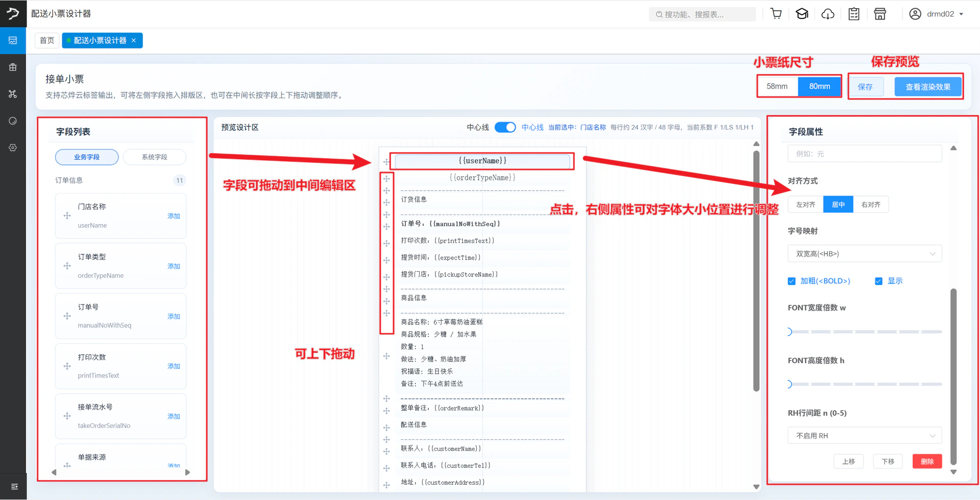Open the RH行间距 dropdown

[865, 436]
